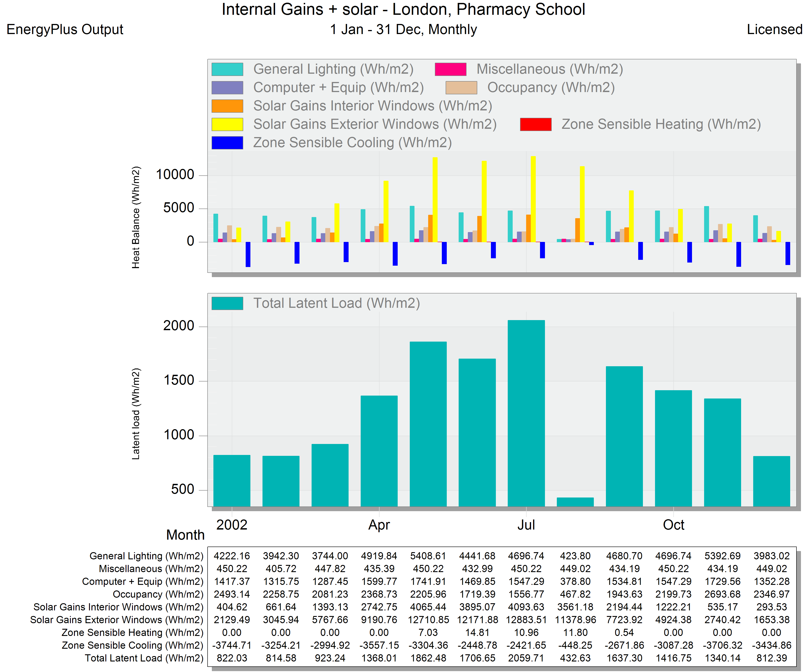The image size is (807, 672).
Task: Click the table cell value 812.39
Action: tap(772, 658)
